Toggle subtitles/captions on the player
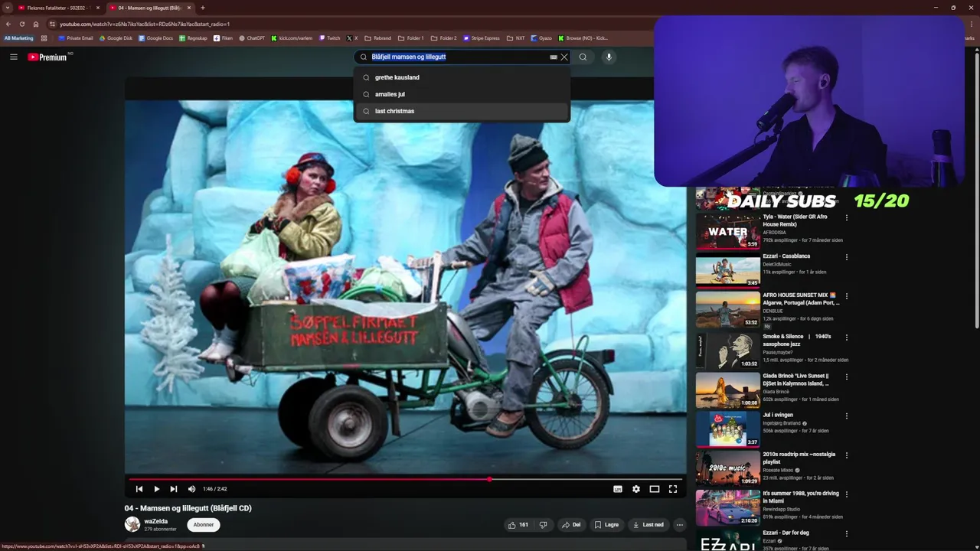Viewport: 980px width, 551px height. point(618,489)
